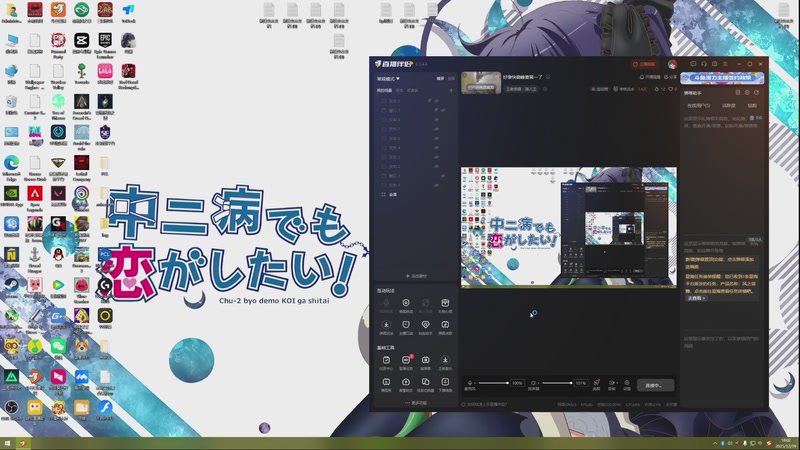Open WeChat from the desktop
Image resolution: width=800 pixels, height=450 pixels.
tap(58, 350)
